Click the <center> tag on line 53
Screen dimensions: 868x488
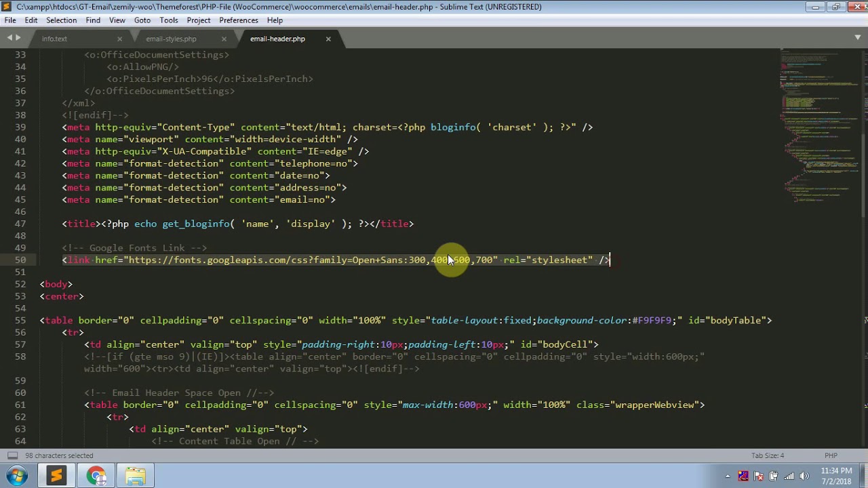point(62,296)
